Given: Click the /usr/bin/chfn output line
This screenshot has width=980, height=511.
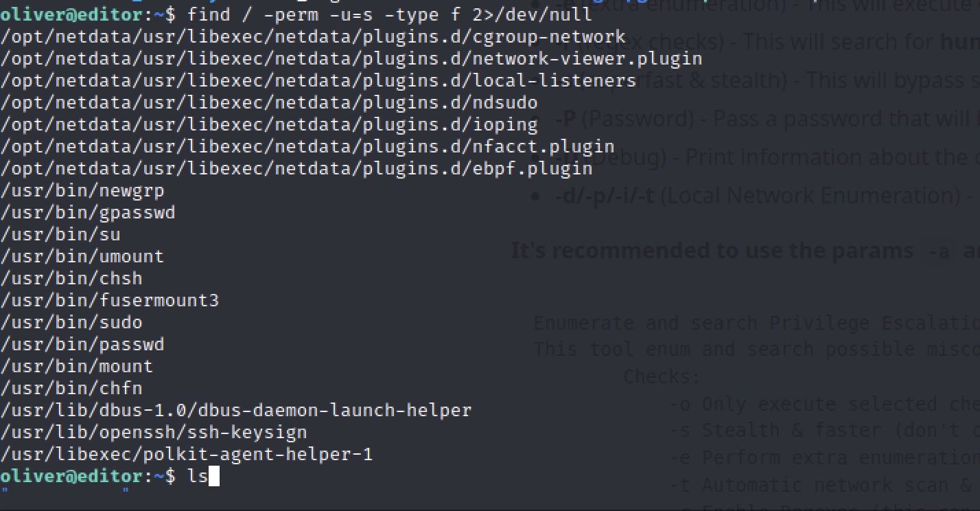Looking at the screenshot, I should tap(71, 388).
